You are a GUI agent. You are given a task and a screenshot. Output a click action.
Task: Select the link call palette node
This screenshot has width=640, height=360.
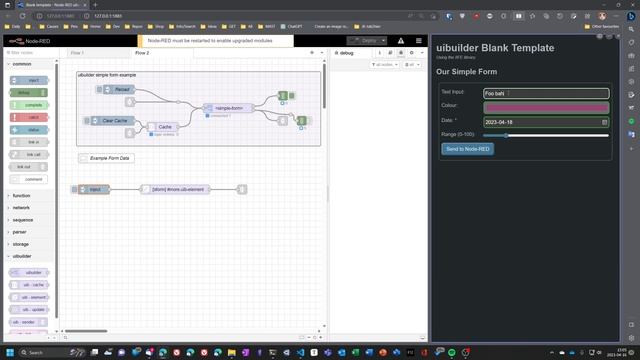point(29,154)
